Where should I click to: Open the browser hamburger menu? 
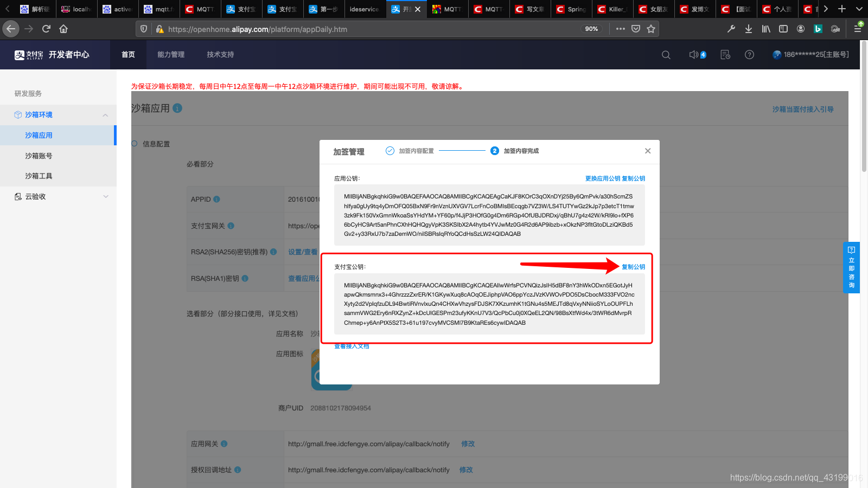(x=858, y=29)
